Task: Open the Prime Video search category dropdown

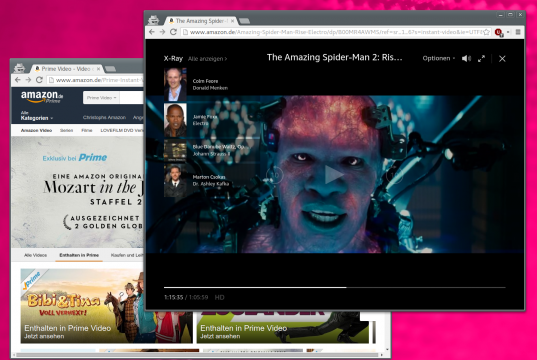Action: coord(101,98)
